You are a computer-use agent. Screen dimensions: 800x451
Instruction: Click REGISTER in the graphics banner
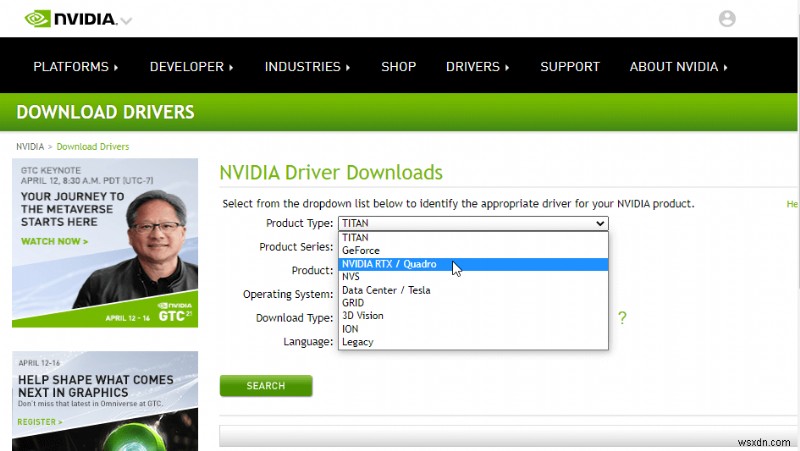(x=40, y=422)
